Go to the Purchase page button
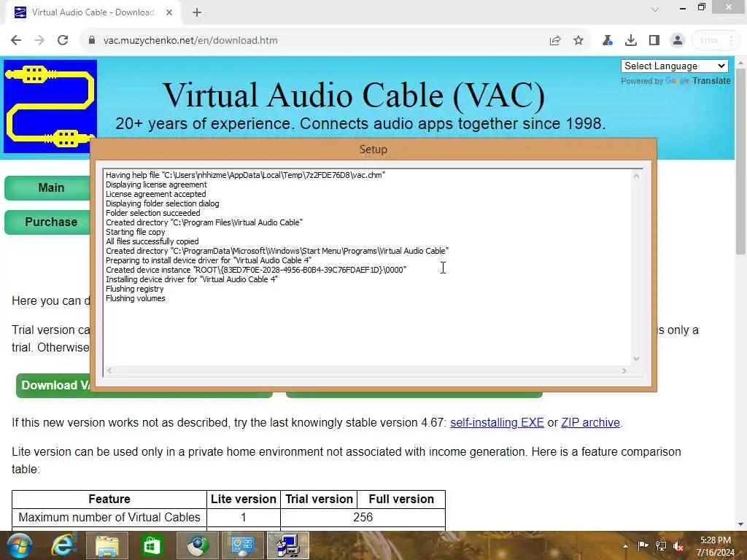747x560 pixels. coord(47,222)
